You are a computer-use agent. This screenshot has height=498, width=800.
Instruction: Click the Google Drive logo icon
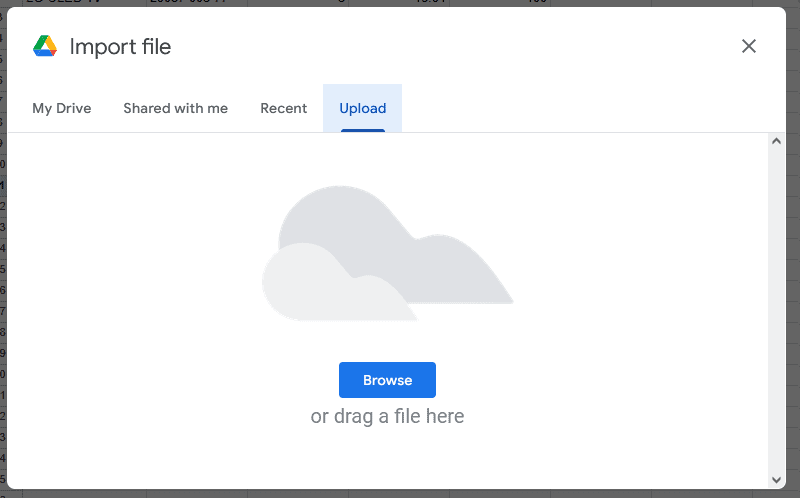pos(45,46)
